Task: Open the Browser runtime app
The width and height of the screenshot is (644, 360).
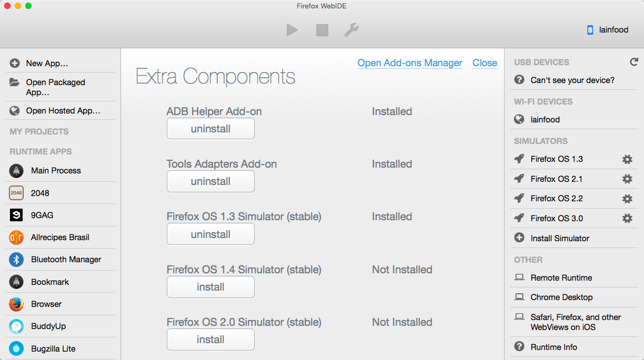Action: 46,304
